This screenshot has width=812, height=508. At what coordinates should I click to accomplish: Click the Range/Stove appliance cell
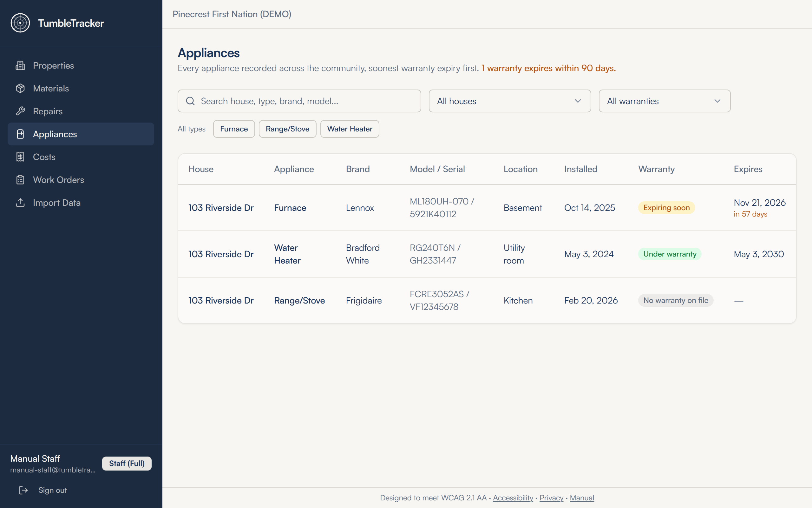click(x=299, y=300)
